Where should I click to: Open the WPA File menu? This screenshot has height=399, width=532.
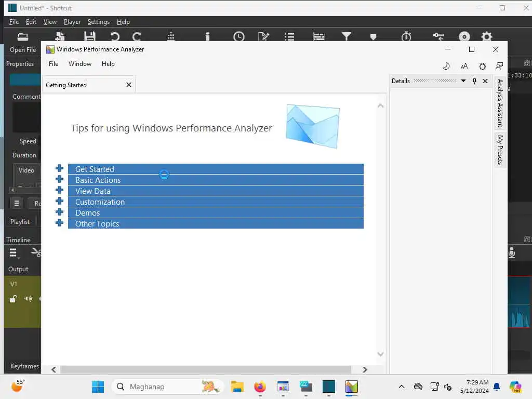coord(54,64)
